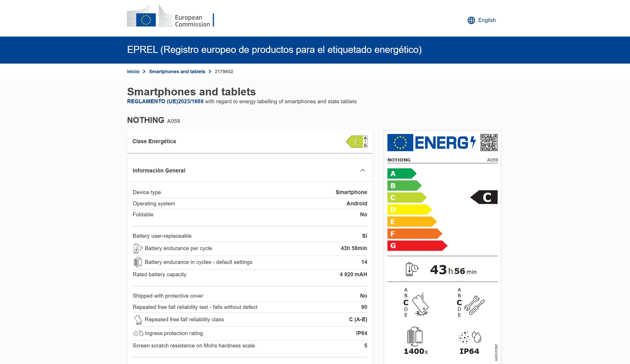The width and height of the screenshot is (630, 364).
Task: Click the green C energy class badge
Action: point(357,142)
